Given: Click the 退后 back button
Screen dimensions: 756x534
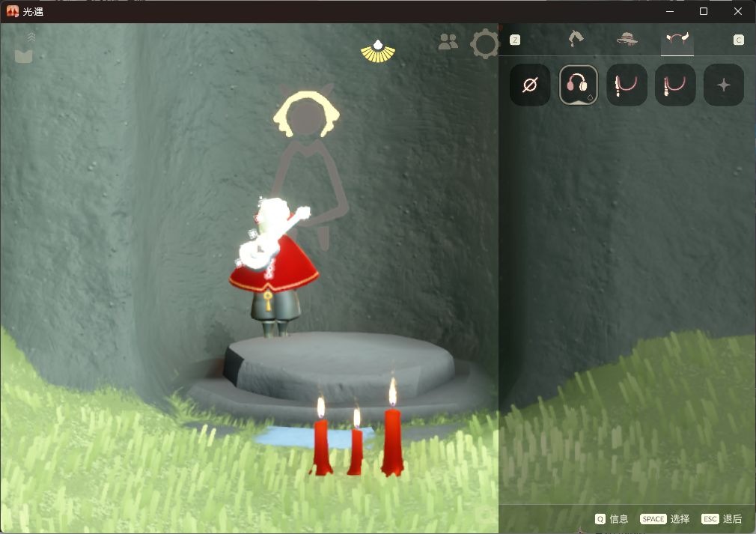Looking at the screenshot, I should [722, 518].
